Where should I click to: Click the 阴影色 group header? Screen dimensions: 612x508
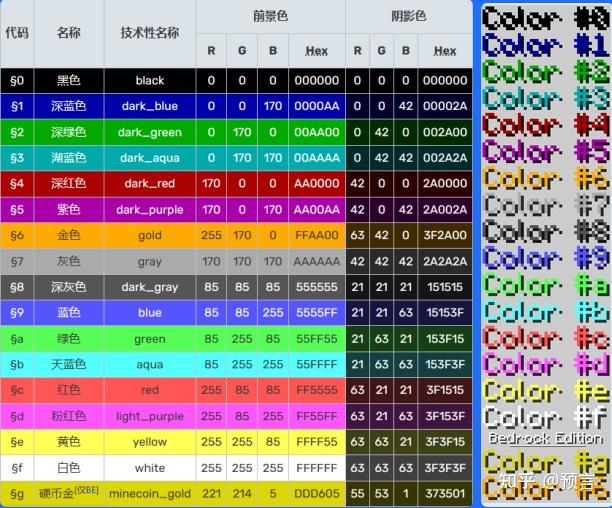[x=408, y=16]
